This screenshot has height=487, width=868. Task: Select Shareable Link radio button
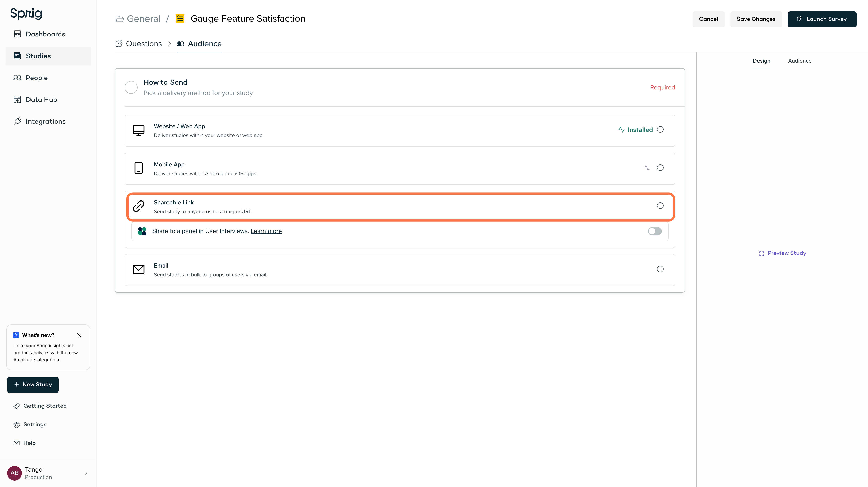tap(660, 206)
